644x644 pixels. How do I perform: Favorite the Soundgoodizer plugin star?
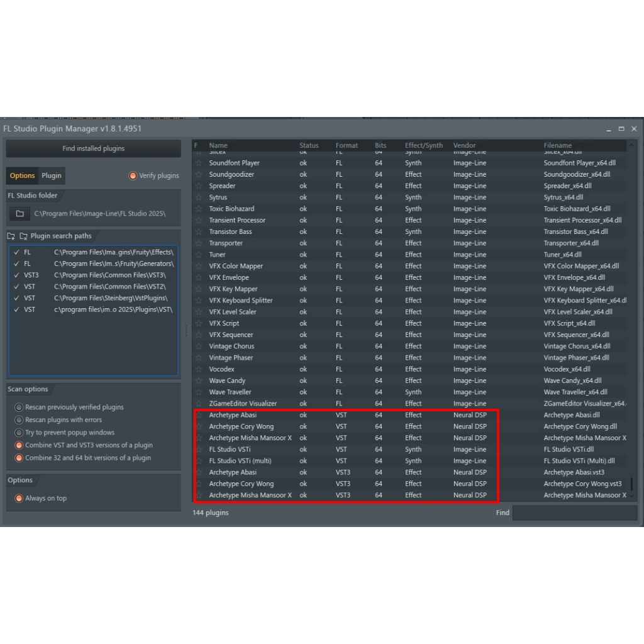[199, 175]
